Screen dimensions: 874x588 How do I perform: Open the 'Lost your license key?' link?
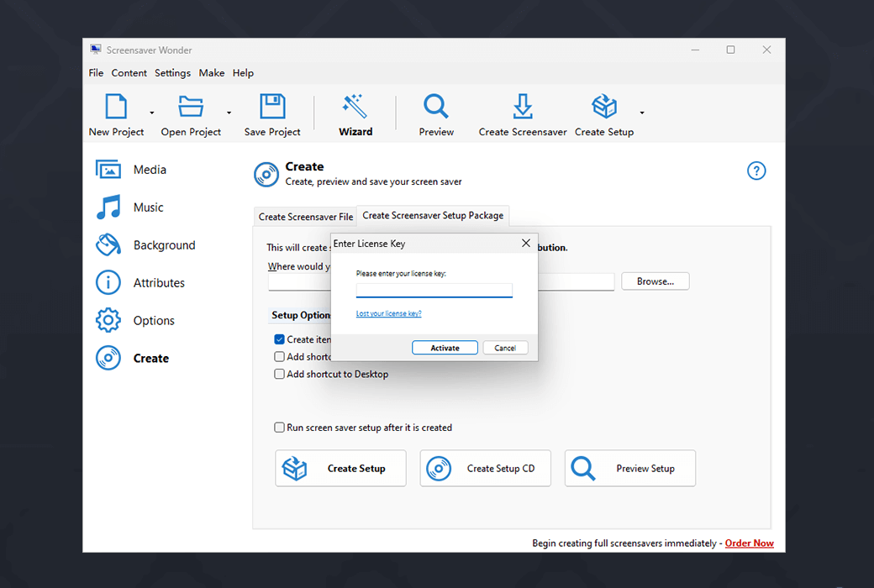tap(388, 314)
